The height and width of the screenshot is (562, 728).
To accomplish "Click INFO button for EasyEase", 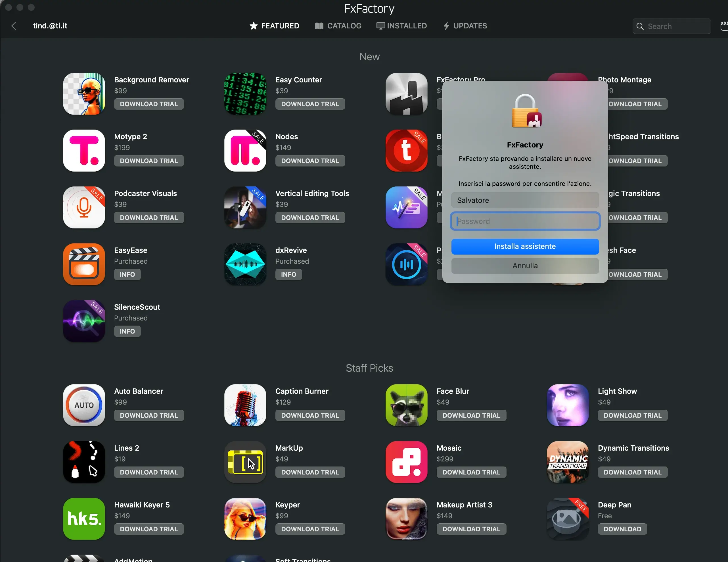I will click(x=127, y=274).
